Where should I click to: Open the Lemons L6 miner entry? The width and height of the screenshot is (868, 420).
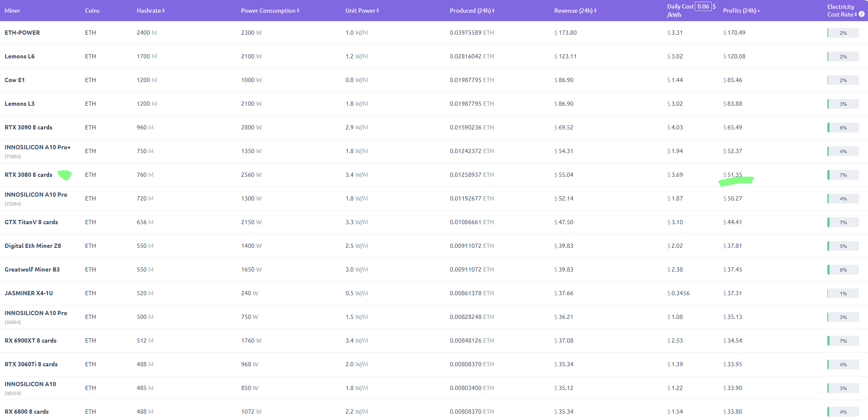19,56
